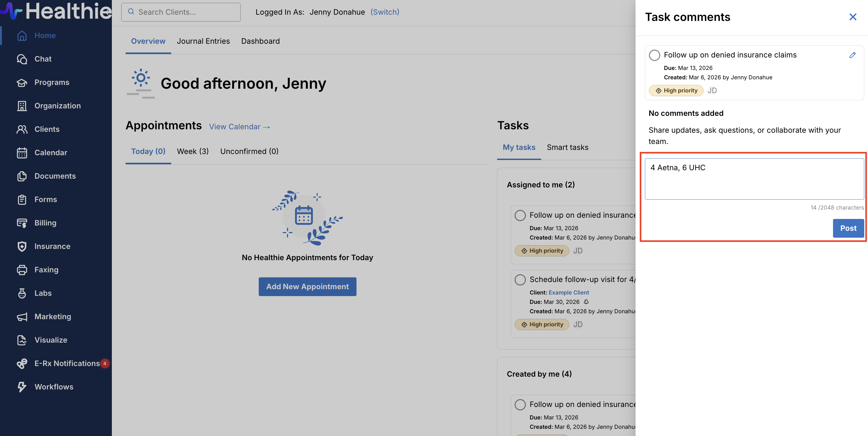The width and height of the screenshot is (868, 436).
Task: Check off Schedule follow-up visit task
Action: coord(520,280)
